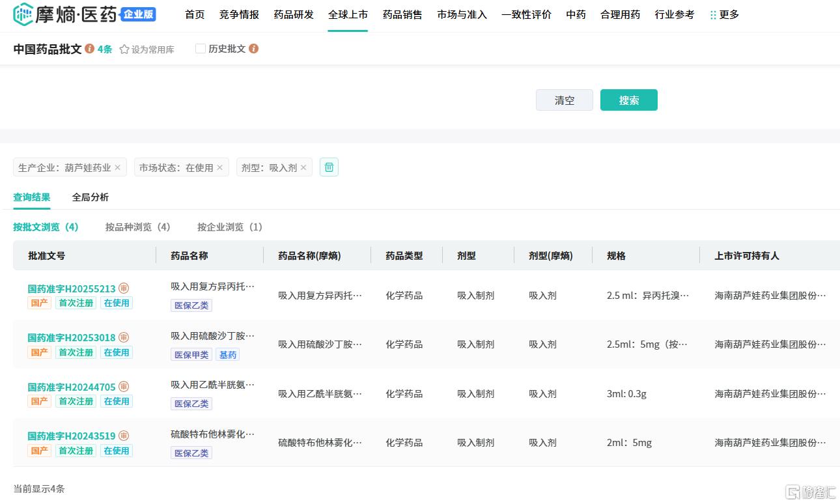Click the 审 icon beside 国药准字H20243519

pyautogui.click(x=124, y=436)
